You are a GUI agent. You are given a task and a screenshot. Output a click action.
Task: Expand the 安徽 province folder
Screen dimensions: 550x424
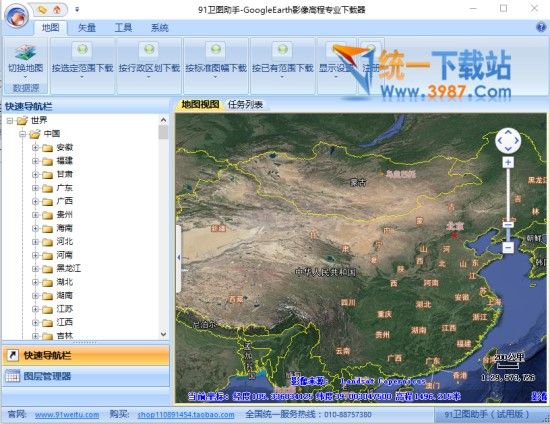point(35,148)
